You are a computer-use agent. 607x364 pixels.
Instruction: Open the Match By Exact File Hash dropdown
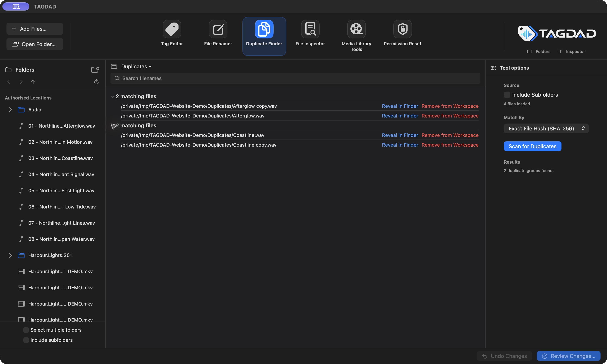[546, 129]
